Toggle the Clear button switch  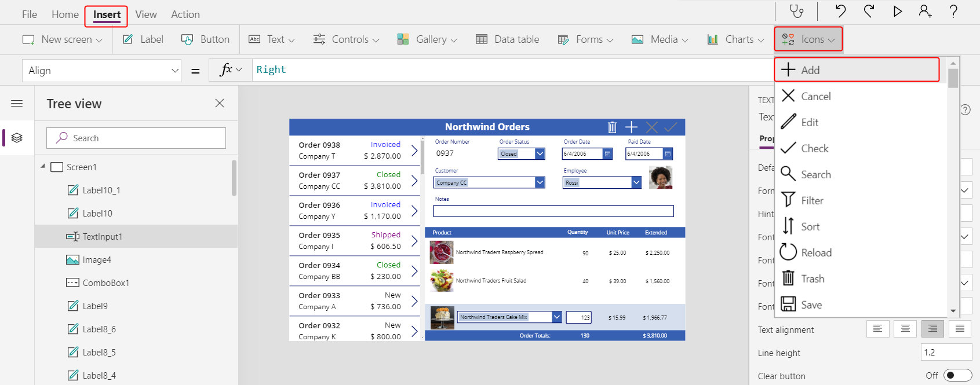(957, 375)
